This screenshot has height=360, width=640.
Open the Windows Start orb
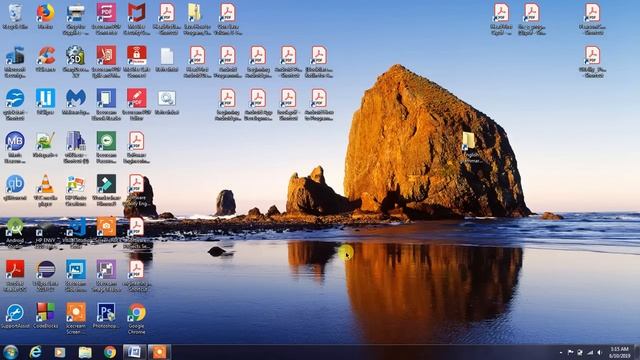pos(11,352)
